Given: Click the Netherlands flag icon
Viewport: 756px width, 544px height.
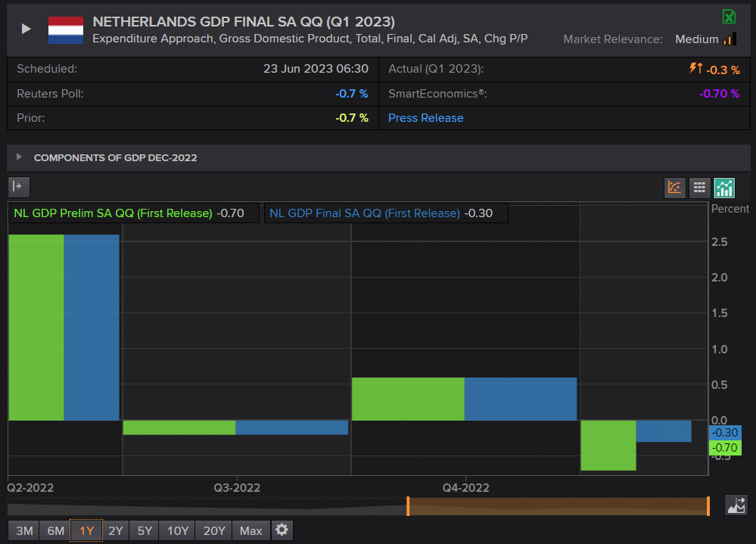Looking at the screenshot, I should (66, 30).
